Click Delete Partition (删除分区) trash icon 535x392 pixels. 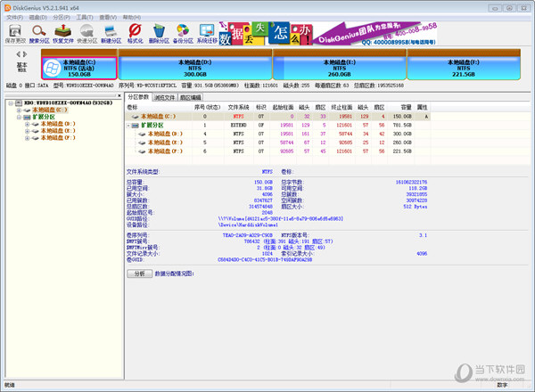[159, 34]
